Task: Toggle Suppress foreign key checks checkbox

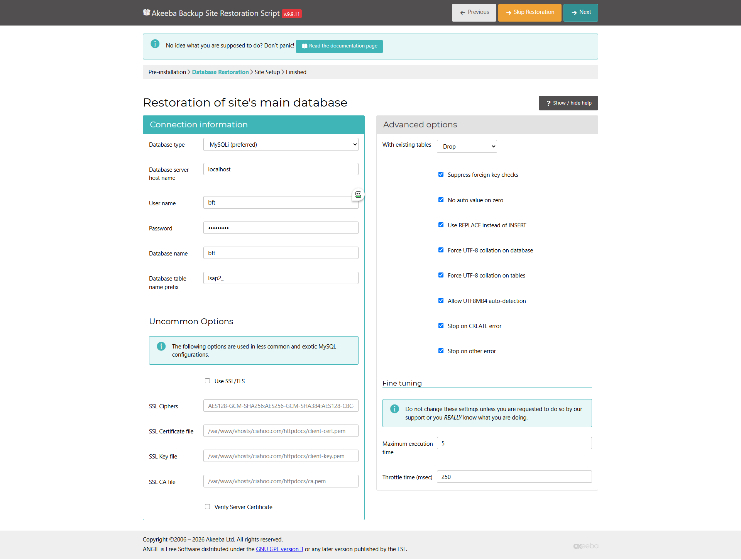Action: [x=441, y=174]
